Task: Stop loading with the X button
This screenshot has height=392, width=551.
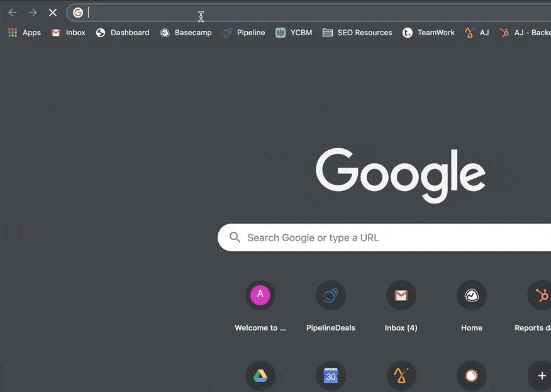Action: (x=53, y=13)
